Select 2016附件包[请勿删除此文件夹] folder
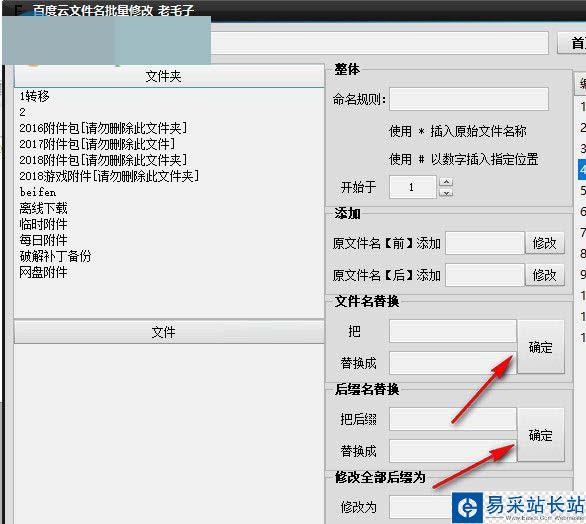Screen dimensions: 586x524 click(x=103, y=128)
